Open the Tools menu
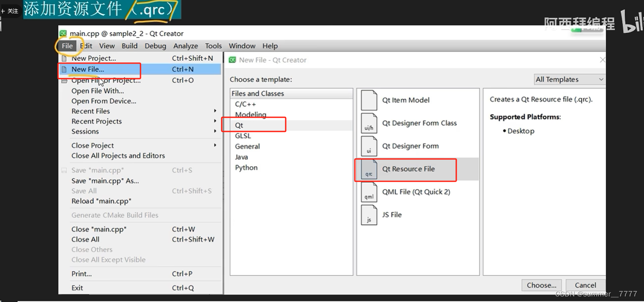Image resolution: width=644 pixels, height=302 pixels. point(214,46)
